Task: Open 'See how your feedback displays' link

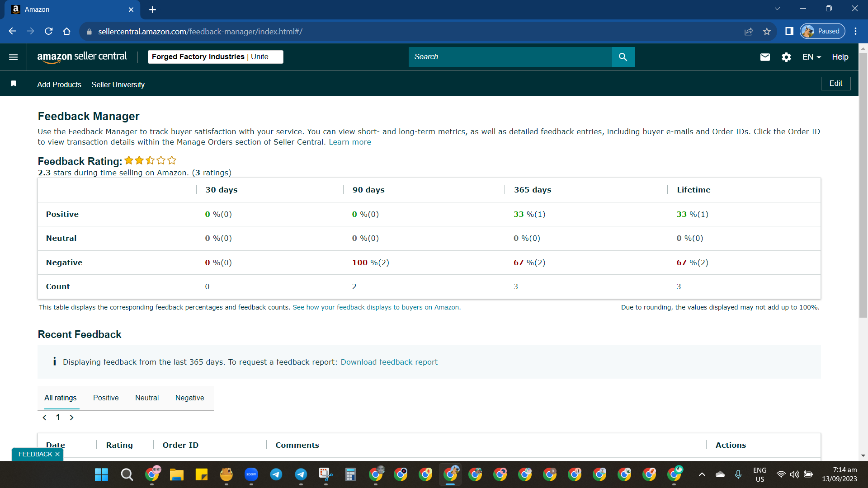Action: [x=377, y=307]
